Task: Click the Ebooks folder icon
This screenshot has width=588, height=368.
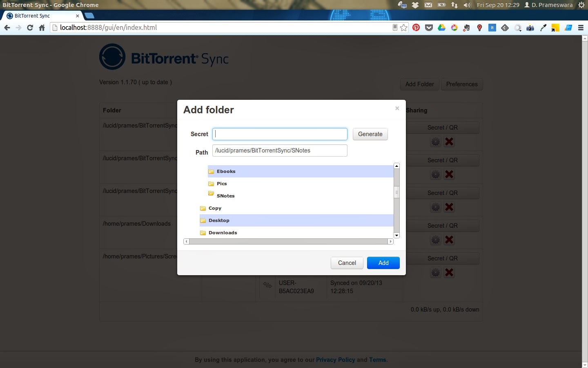Action: pos(211,171)
